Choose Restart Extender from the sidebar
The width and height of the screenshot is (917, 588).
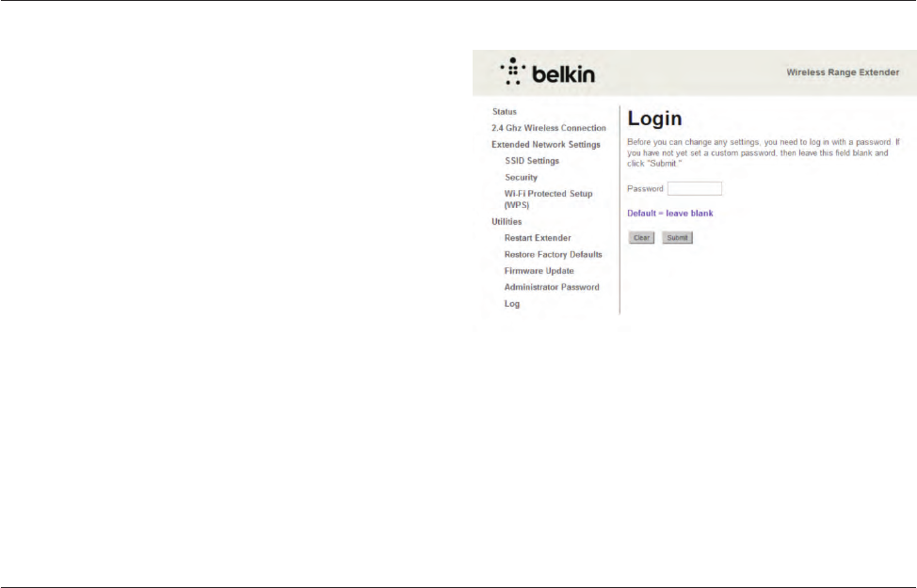(538, 238)
